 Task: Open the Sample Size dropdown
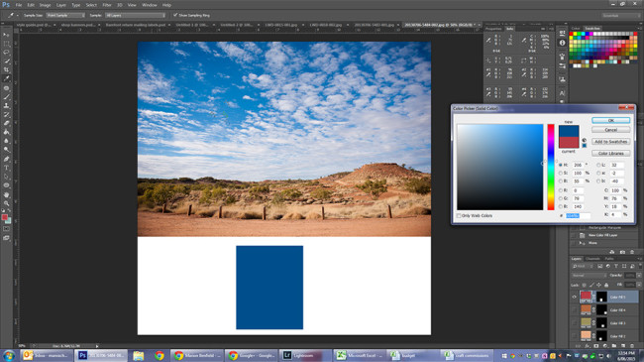pos(65,15)
